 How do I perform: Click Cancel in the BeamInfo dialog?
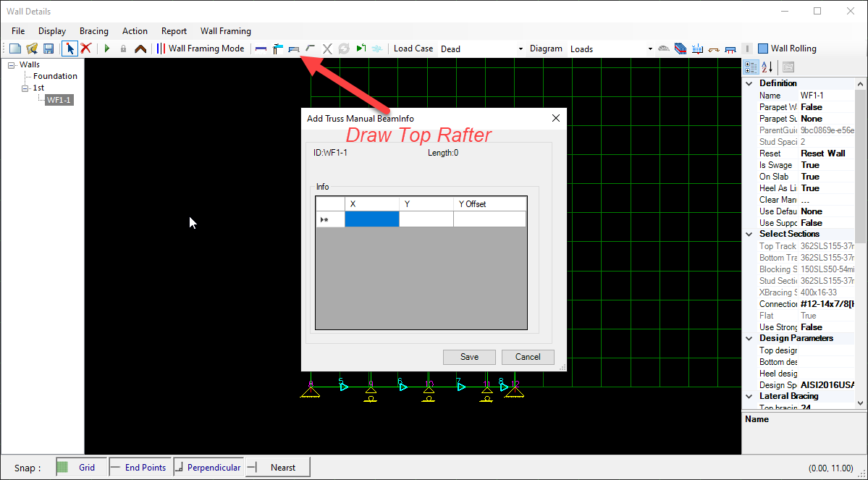[528, 357]
